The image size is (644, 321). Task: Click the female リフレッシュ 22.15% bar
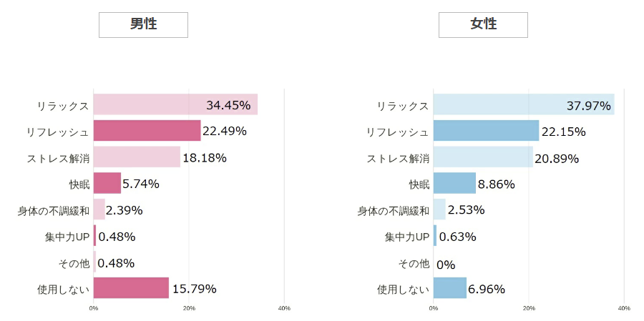pyautogui.click(x=486, y=131)
